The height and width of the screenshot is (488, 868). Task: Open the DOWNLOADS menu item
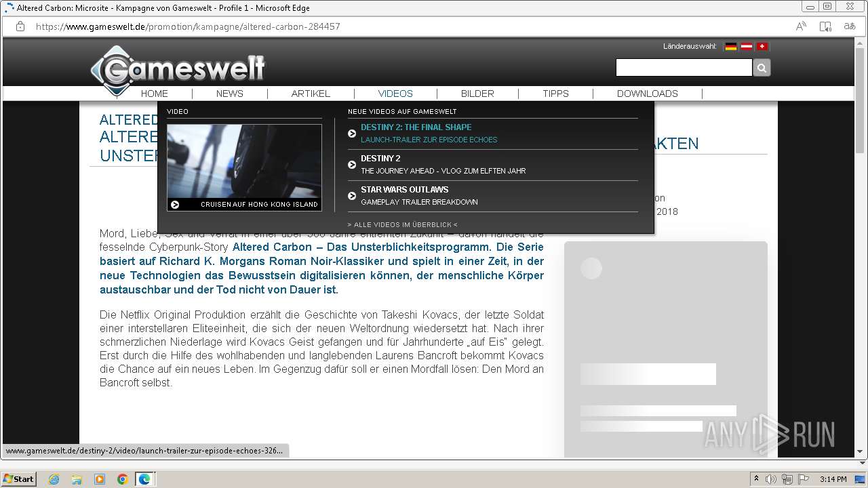[x=648, y=94]
